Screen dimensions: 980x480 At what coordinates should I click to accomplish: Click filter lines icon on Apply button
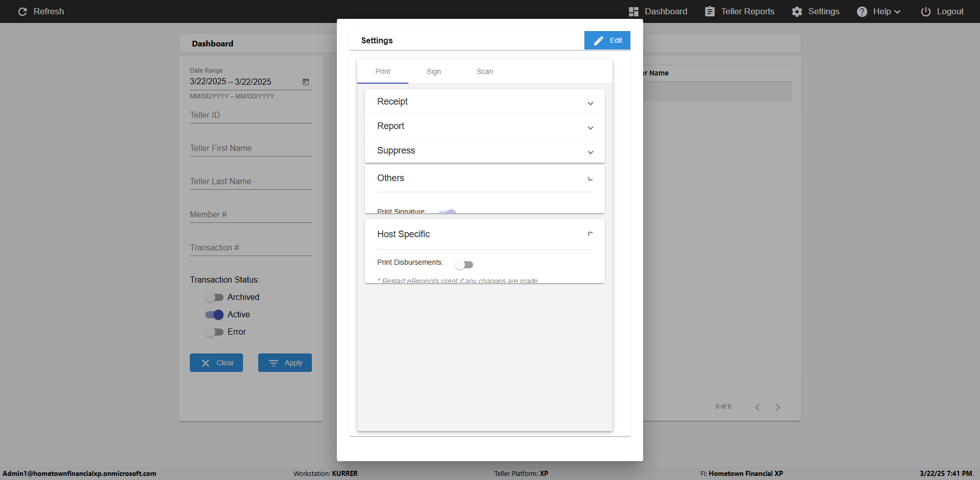(274, 363)
